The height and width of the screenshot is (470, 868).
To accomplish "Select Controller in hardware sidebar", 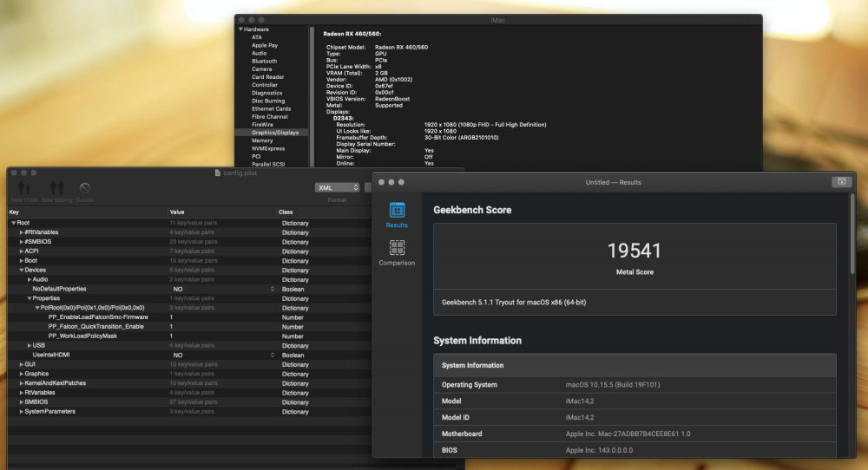I will click(265, 85).
